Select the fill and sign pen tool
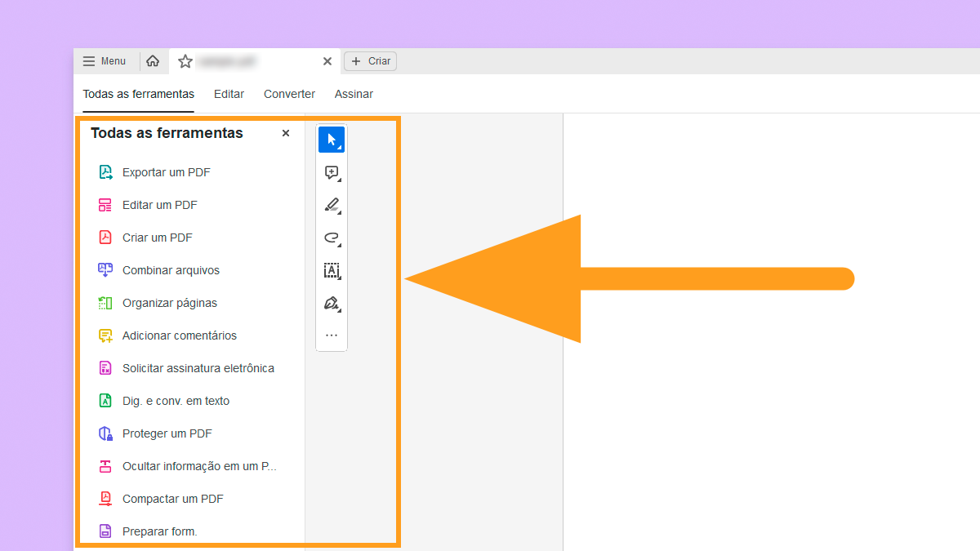The height and width of the screenshot is (551, 980). click(332, 303)
